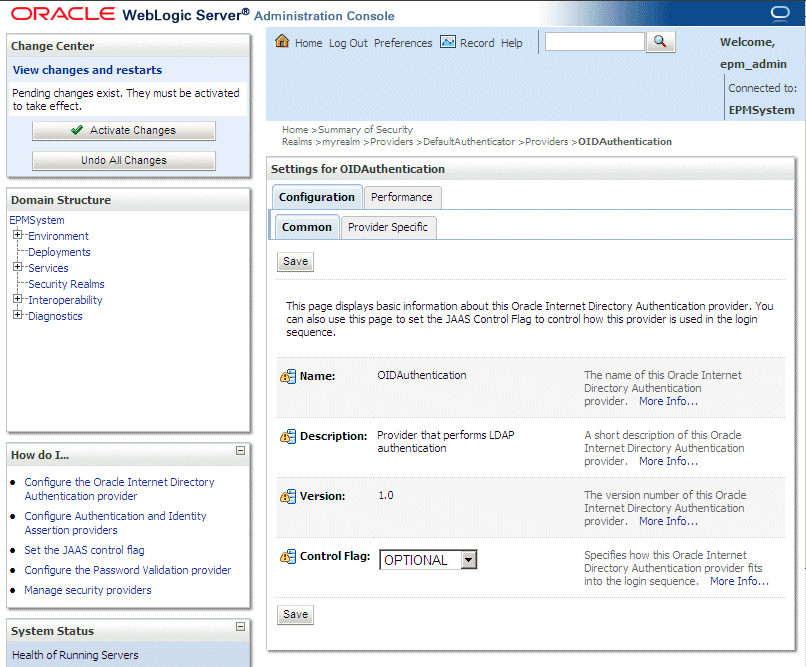Expand the Interoperability tree node
The height and width of the screenshot is (667, 806).
pyautogui.click(x=17, y=299)
